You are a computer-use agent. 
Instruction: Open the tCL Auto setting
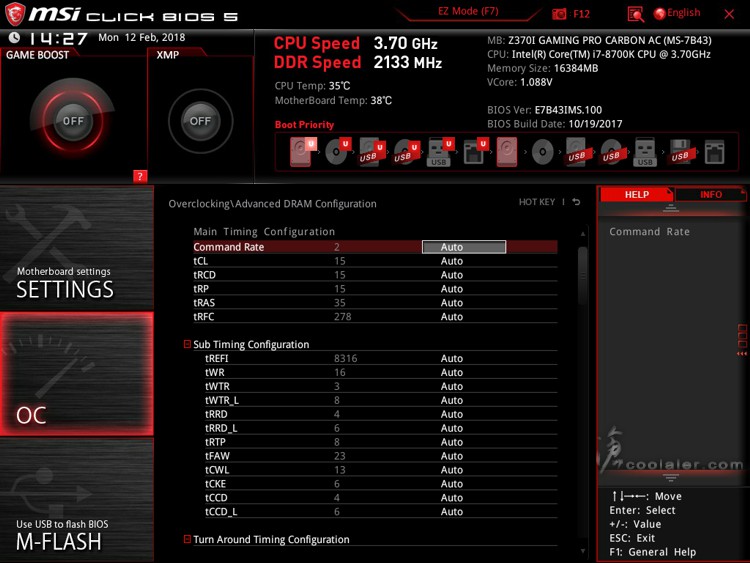[x=452, y=261]
